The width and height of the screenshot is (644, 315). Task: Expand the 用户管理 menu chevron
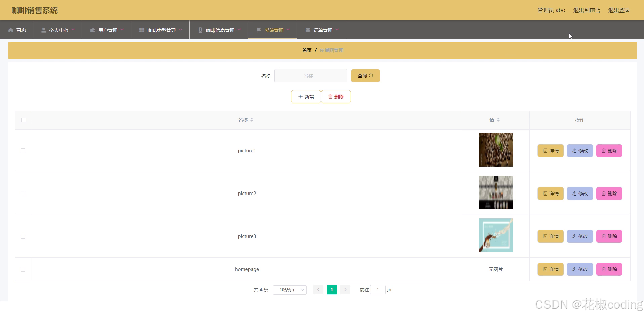tap(122, 30)
